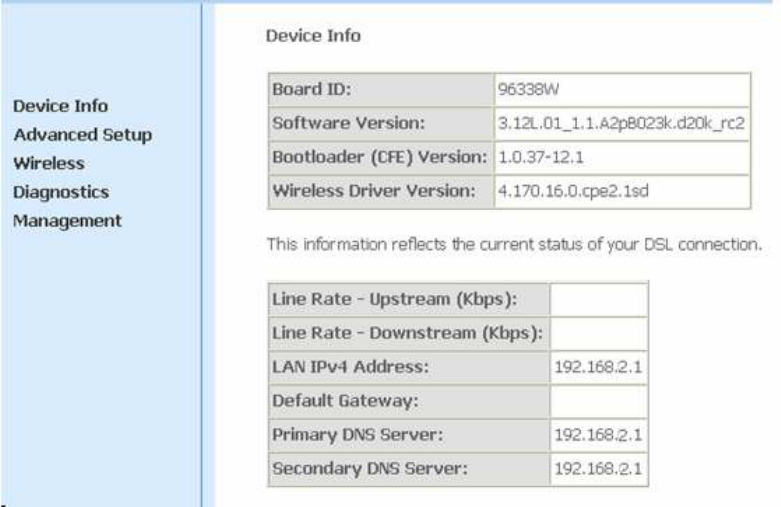Image resolution: width=781 pixels, height=507 pixels.
Task: Click the LAN IPv4 Address value
Action: [599, 367]
